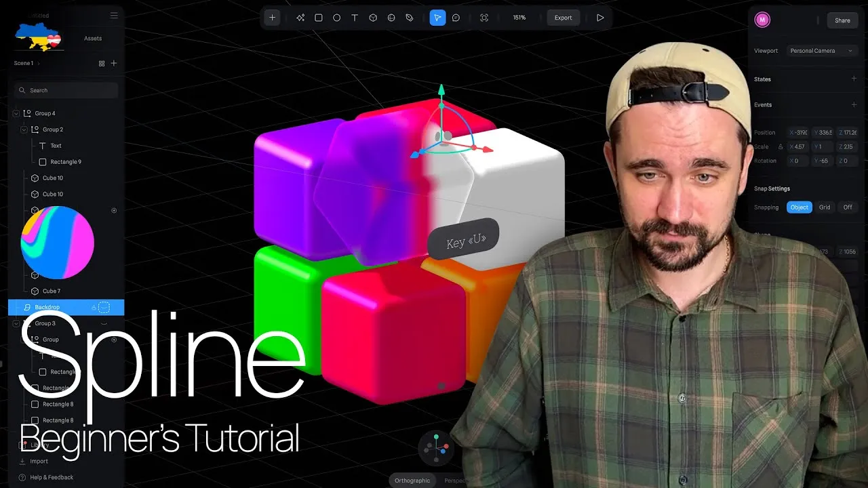Turn Snapping Off

click(848, 207)
